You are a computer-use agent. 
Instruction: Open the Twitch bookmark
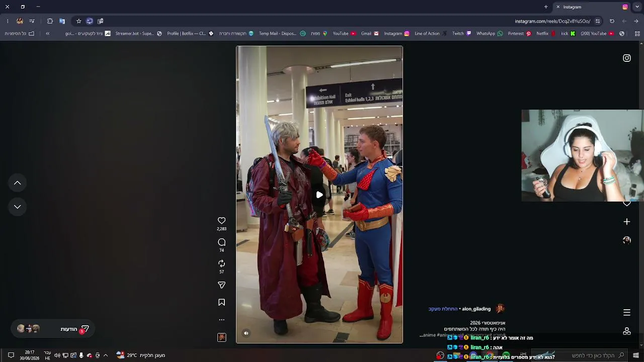462,34
